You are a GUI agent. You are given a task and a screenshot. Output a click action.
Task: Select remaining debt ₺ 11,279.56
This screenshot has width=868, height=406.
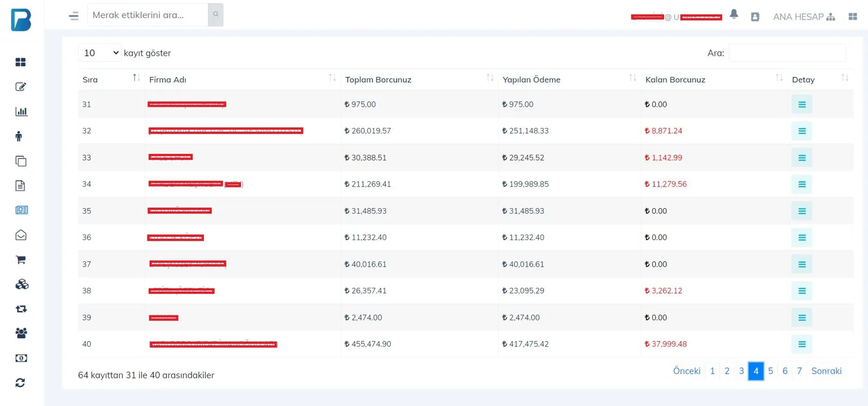pos(666,184)
